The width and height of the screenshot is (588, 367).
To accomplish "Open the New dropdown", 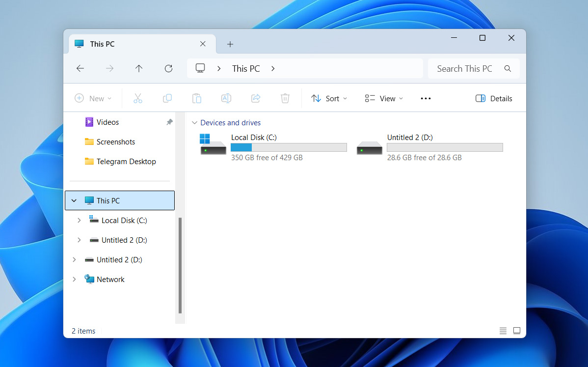I will 93,98.
